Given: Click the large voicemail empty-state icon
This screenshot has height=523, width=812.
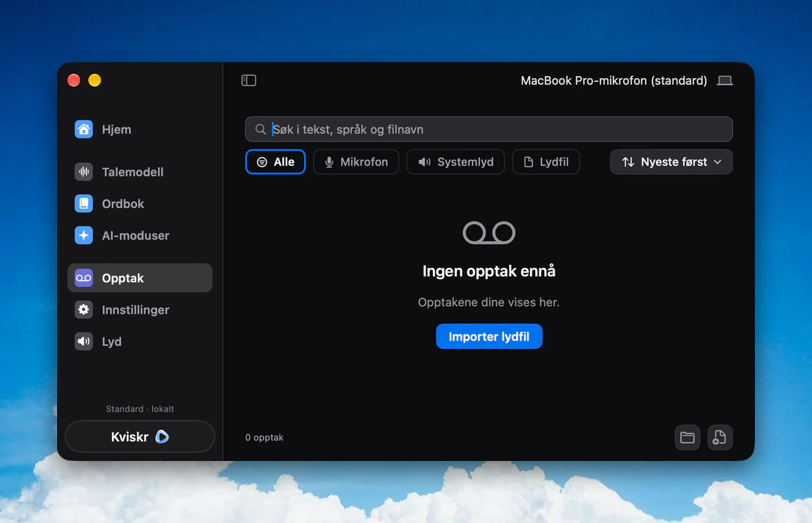Looking at the screenshot, I should click(x=489, y=233).
